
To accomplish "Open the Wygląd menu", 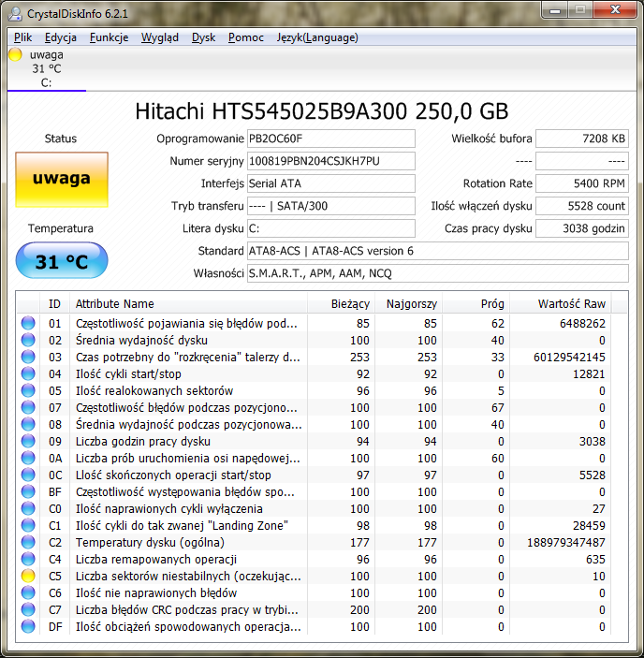I will click(x=159, y=37).
